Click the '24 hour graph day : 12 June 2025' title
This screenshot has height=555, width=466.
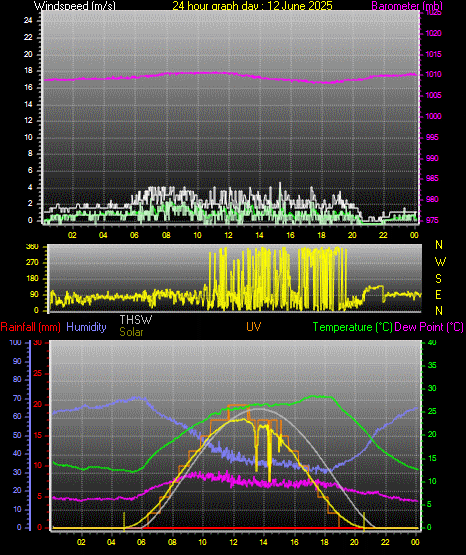tap(252, 5)
